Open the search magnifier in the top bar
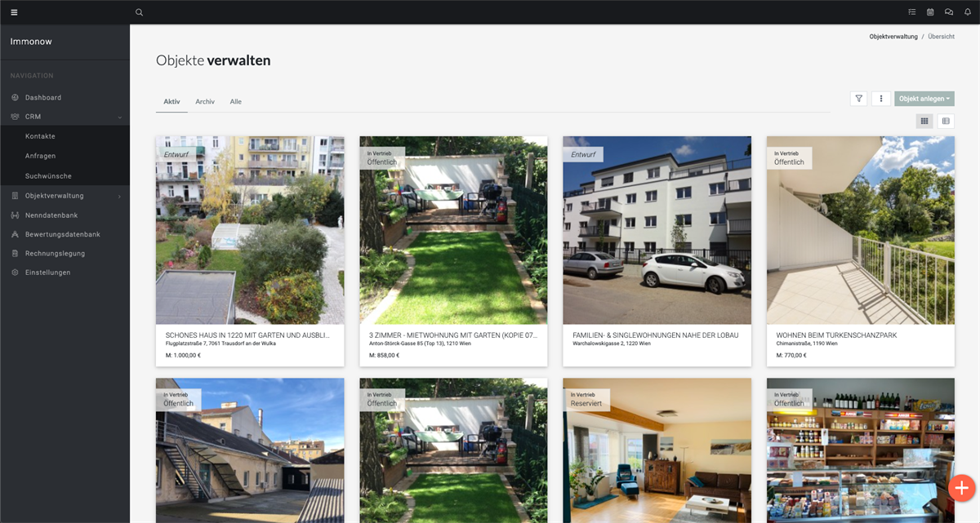 [139, 12]
